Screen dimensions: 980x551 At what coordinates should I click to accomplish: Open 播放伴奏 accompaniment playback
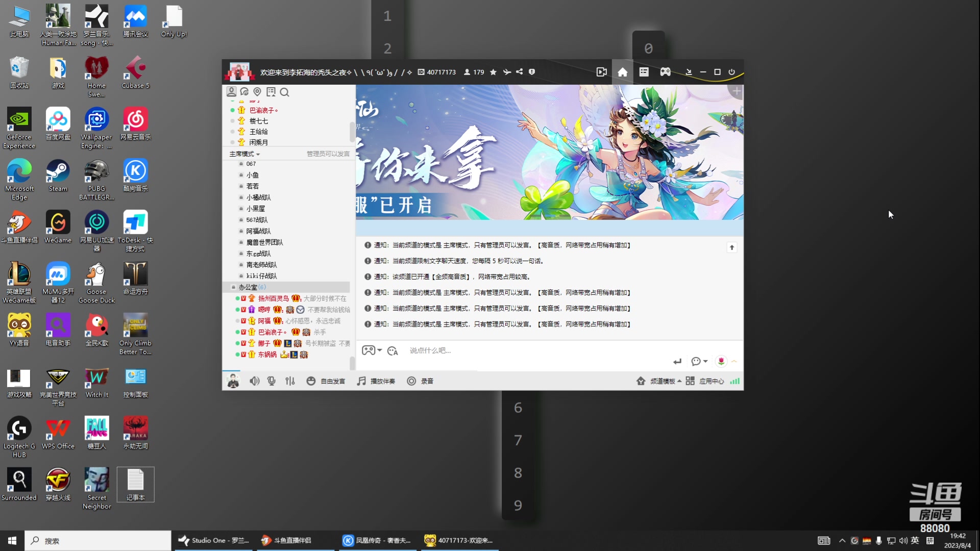tap(376, 381)
